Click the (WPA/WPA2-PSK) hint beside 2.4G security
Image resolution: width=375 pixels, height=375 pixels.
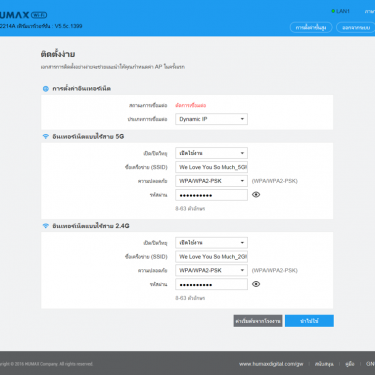click(275, 270)
